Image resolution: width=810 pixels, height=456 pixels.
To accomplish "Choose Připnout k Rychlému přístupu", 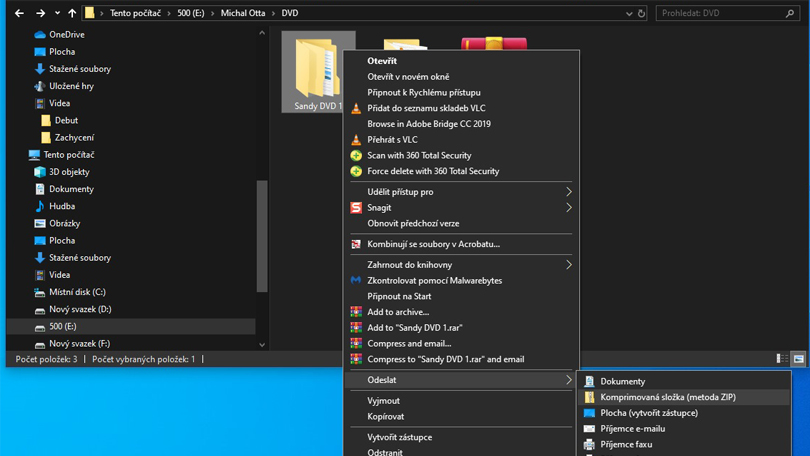I will tap(424, 92).
